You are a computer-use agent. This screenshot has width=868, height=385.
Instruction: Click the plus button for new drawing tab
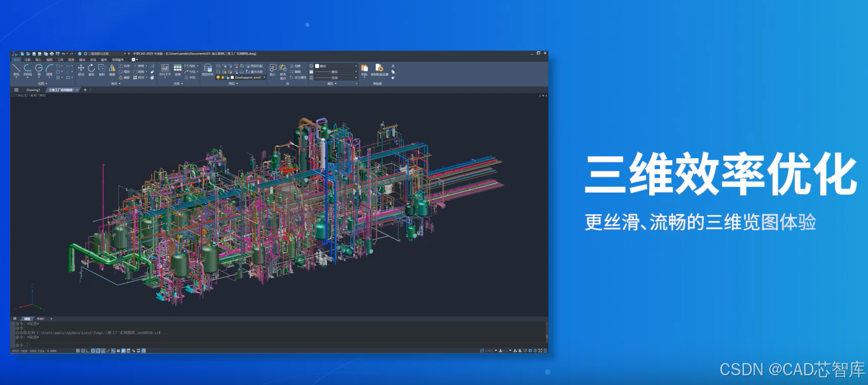[85, 90]
